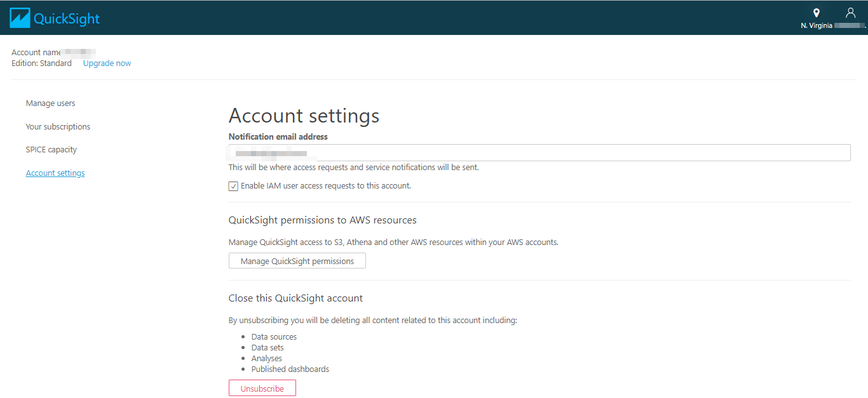Click Data sources in the deletion list

[x=274, y=336]
